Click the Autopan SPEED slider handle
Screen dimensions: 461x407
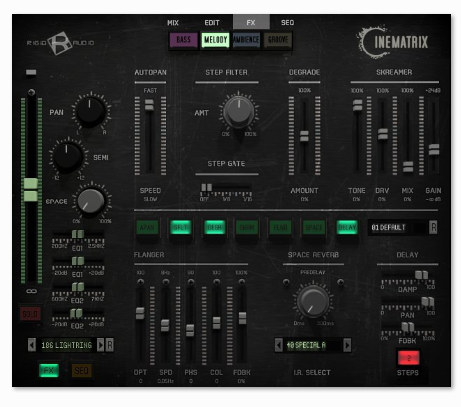pos(149,105)
